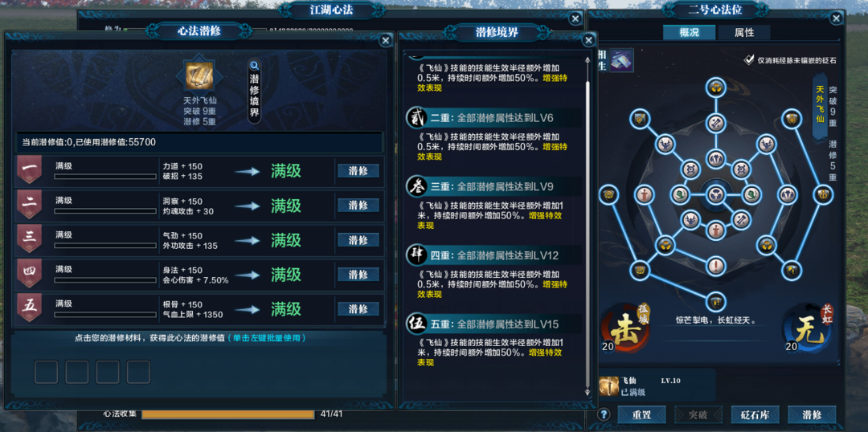Click the 相生 item icon

click(x=621, y=59)
